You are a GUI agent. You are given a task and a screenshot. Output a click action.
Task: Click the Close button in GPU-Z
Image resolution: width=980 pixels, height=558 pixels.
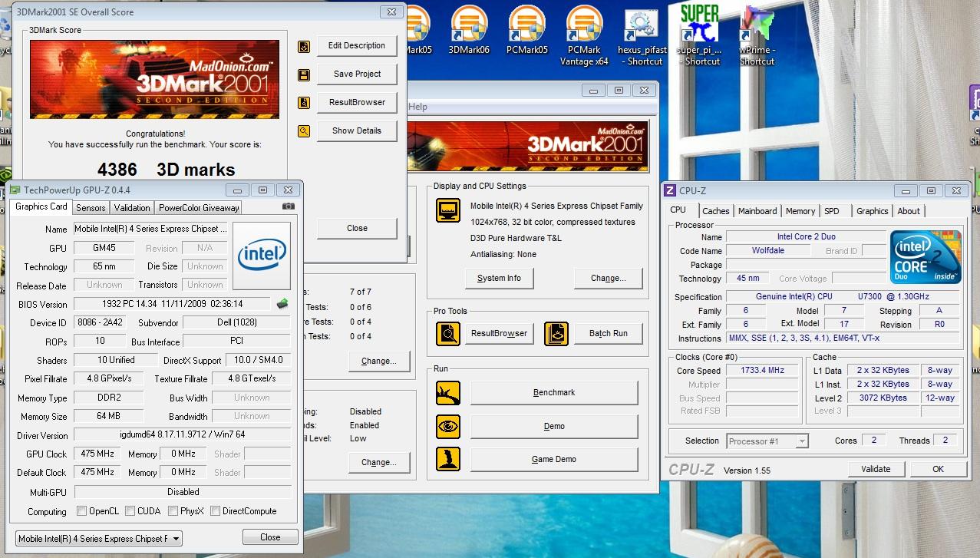pyautogui.click(x=270, y=537)
